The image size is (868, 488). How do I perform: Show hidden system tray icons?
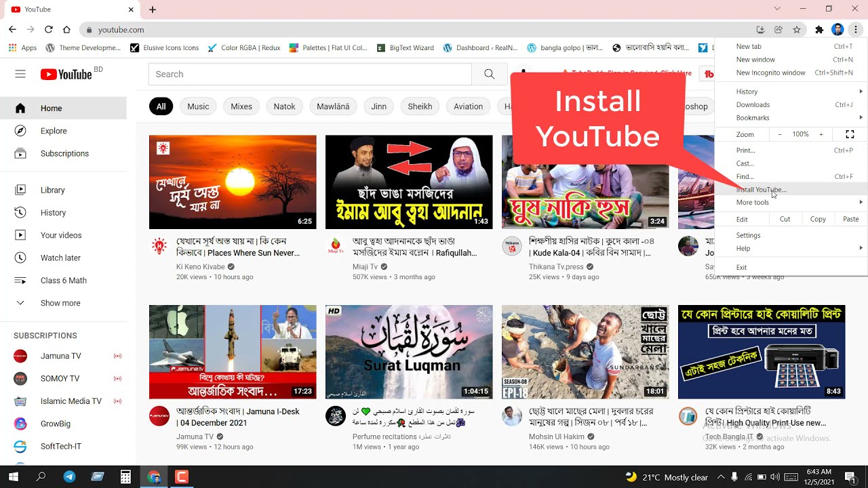720,477
